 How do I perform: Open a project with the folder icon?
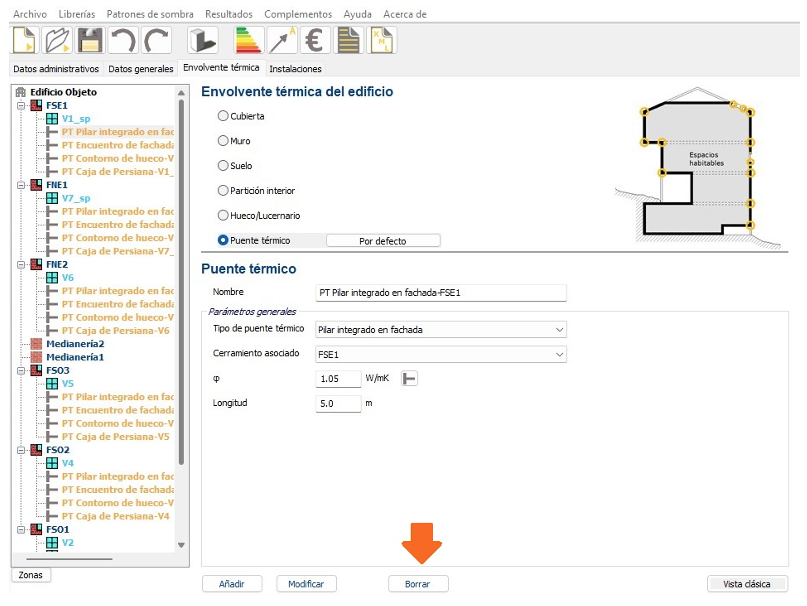click(59, 40)
